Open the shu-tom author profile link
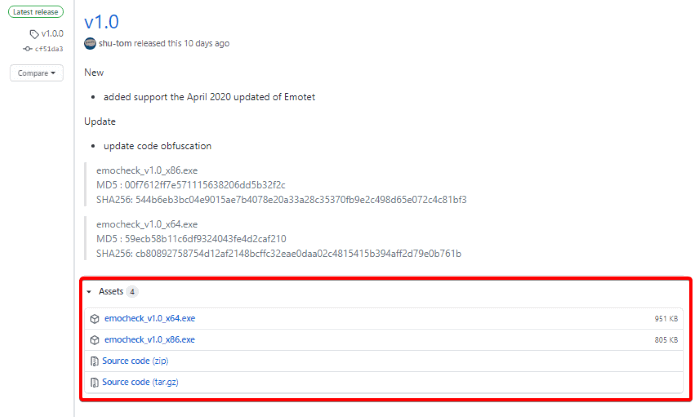This screenshot has width=700, height=417. pos(115,43)
